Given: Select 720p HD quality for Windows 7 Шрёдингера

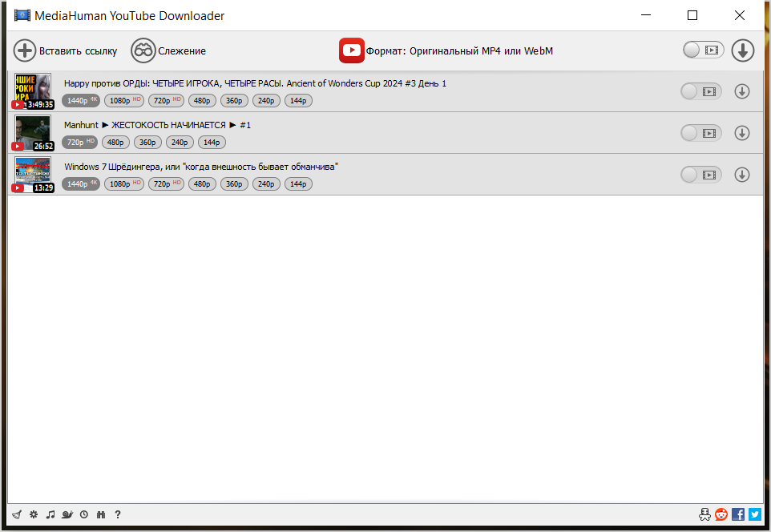Looking at the screenshot, I should click(x=166, y=184).
